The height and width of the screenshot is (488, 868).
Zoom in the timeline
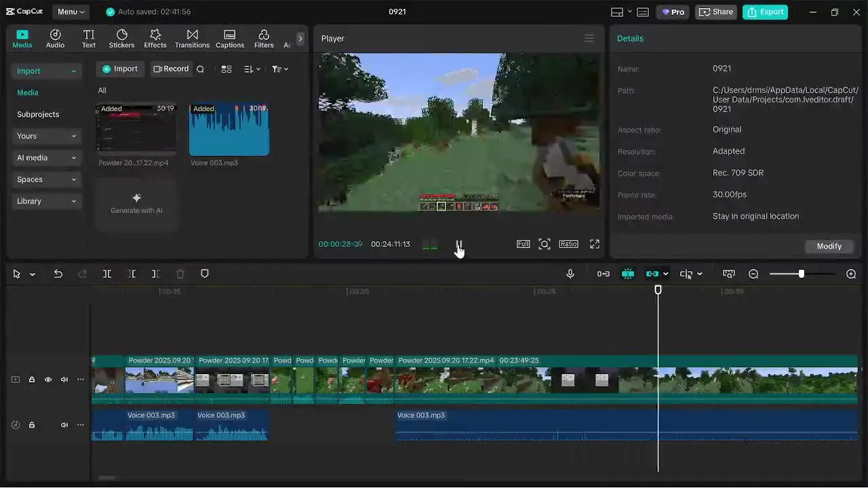pyautogui.click(x=851, y=274)
